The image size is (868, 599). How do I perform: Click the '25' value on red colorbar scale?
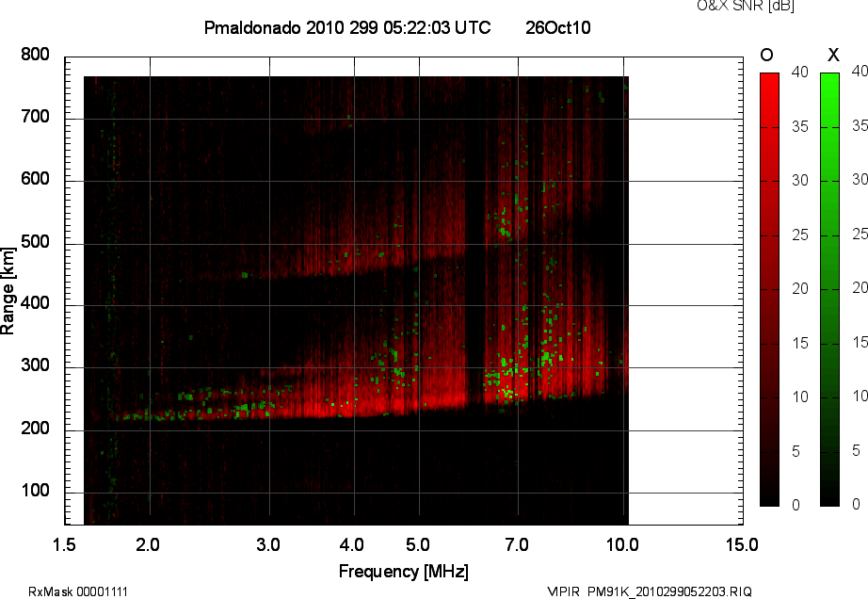[800, 235]
